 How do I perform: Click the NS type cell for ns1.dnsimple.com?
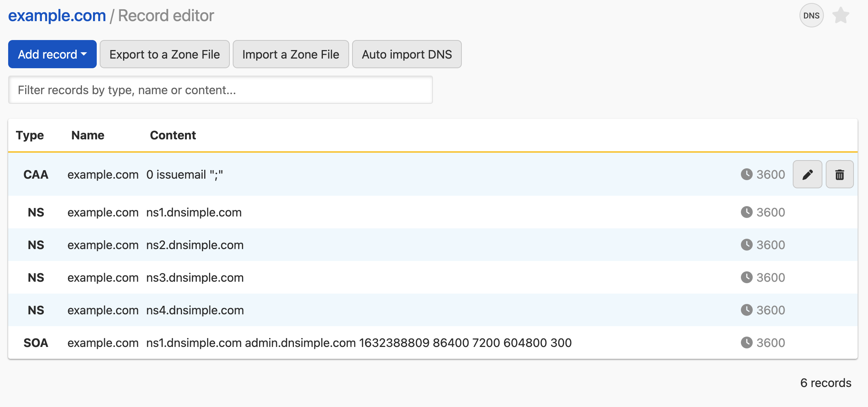(x=36, y=212)
